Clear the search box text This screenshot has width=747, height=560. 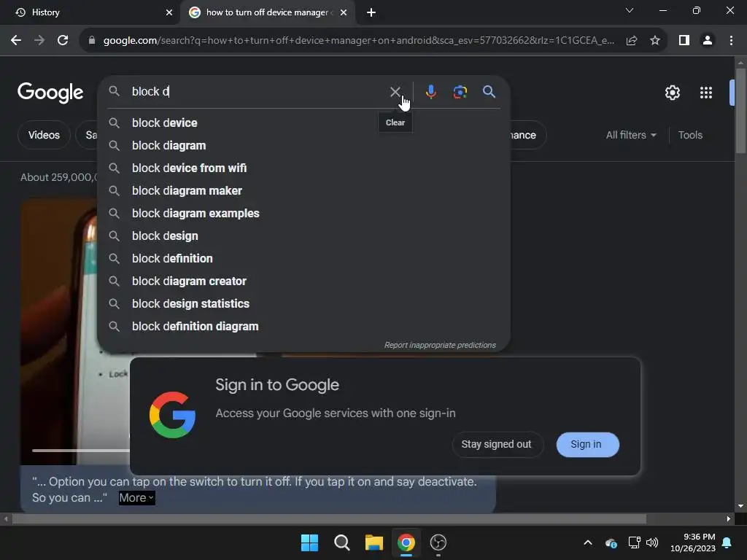(395, 91)
